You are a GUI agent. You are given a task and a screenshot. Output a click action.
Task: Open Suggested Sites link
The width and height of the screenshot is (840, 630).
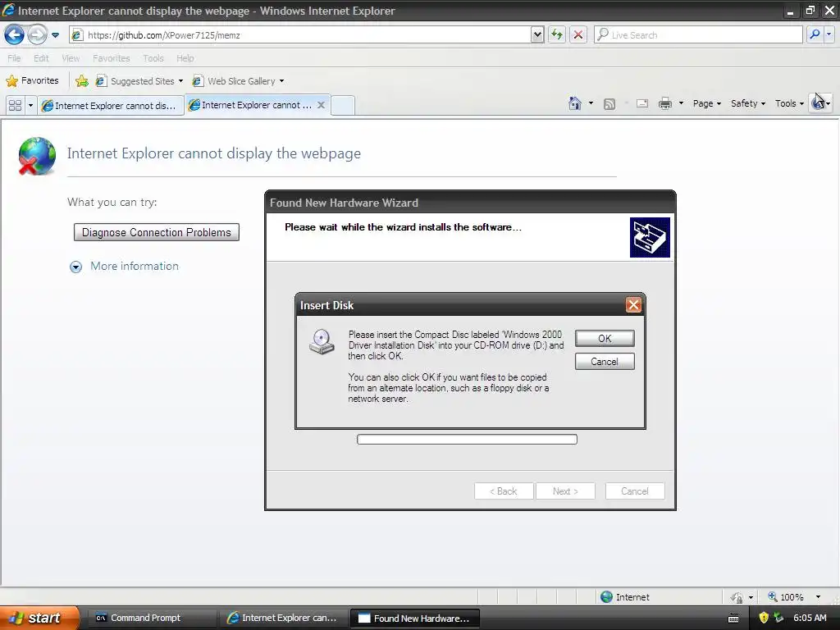click(139, 81)
